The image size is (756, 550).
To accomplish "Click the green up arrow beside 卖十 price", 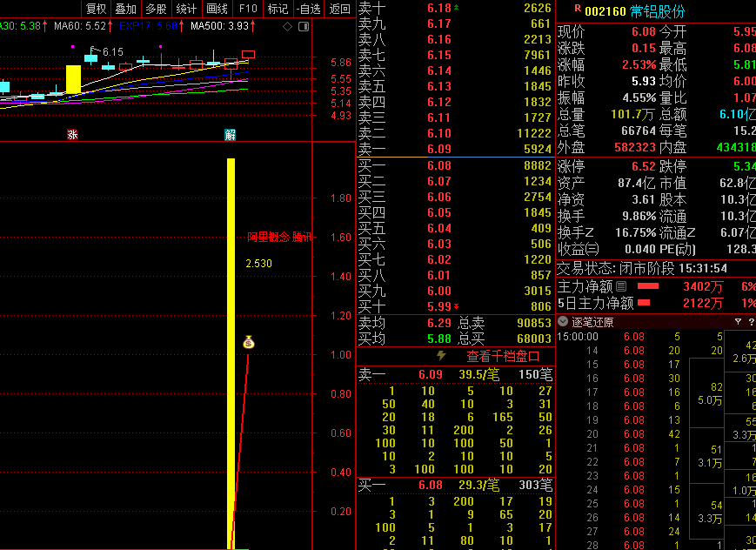I will pyautogui.click(x=458, y=8).
